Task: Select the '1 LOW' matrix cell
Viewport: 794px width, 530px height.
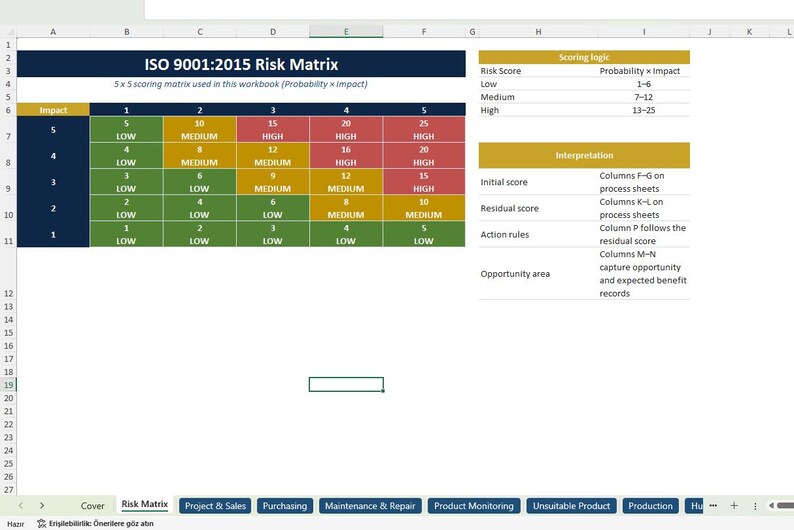Action: pyautogui.click(x=126, y=234)
